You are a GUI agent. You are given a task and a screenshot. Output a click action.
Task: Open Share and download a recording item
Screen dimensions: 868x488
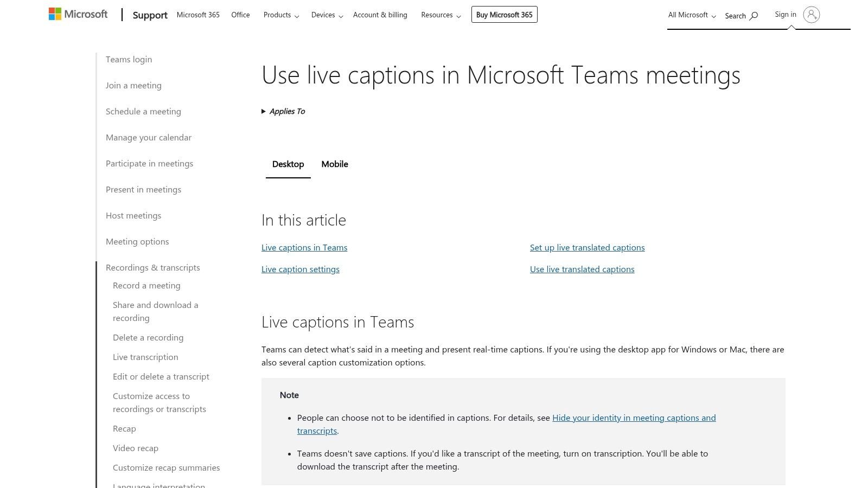(156, 312)
